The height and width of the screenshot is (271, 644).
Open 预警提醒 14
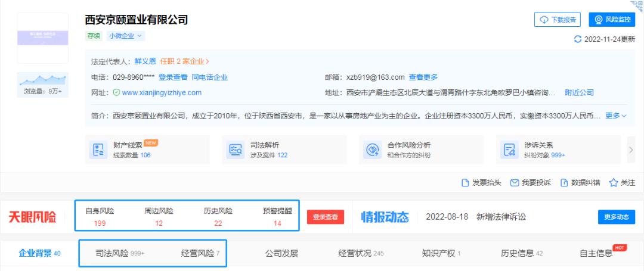(277, 217)
